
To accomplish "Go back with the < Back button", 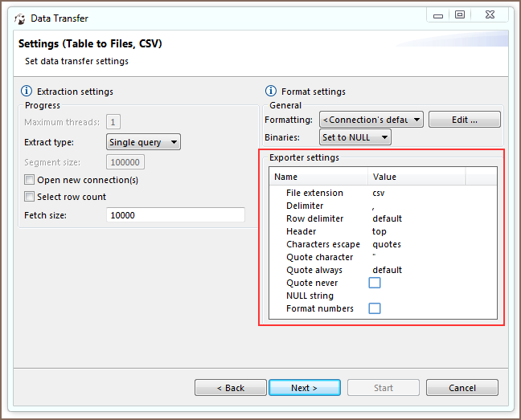I will [230, 388].
